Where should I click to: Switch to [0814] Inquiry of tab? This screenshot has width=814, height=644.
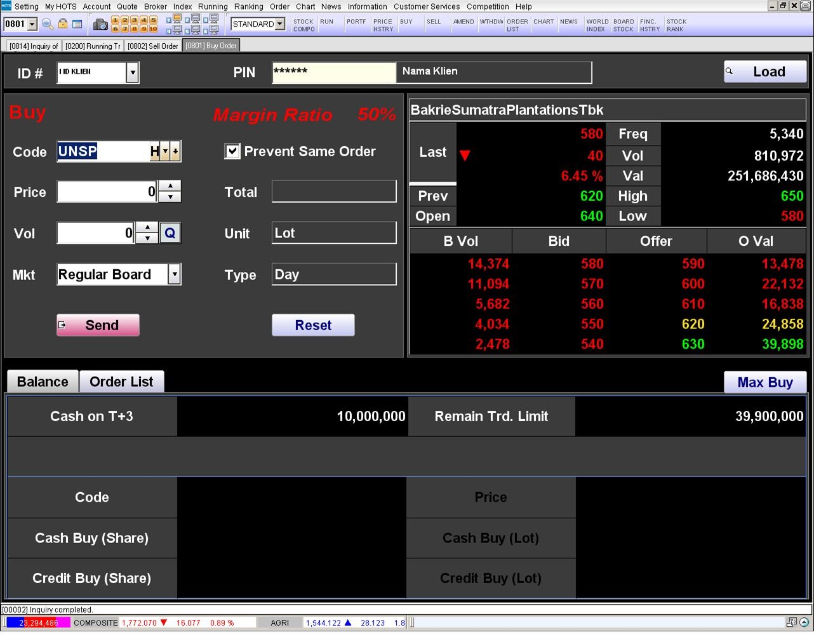[34, 46]
